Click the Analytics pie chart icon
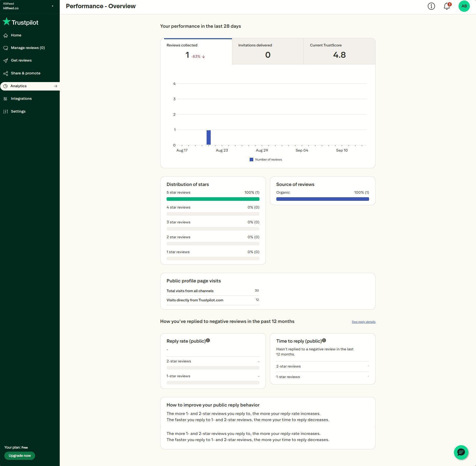 [x=5, y=86]
